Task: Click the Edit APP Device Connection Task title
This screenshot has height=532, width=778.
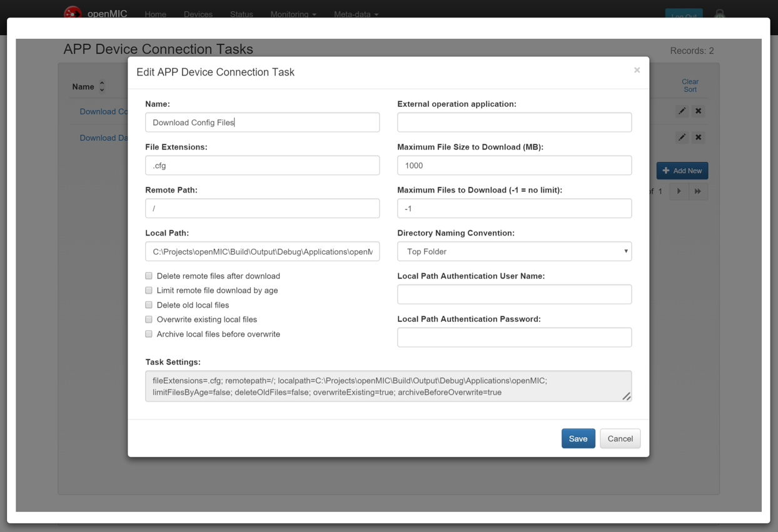Action: (x=215, y=72)
